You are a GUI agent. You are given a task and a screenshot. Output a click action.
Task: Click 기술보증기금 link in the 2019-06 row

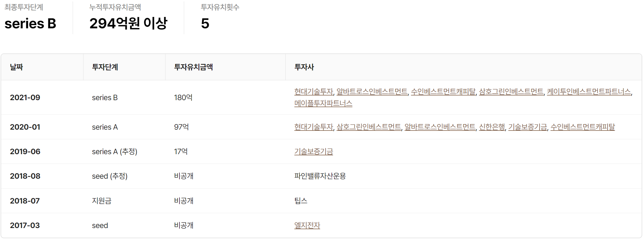[x=313, y=152]
